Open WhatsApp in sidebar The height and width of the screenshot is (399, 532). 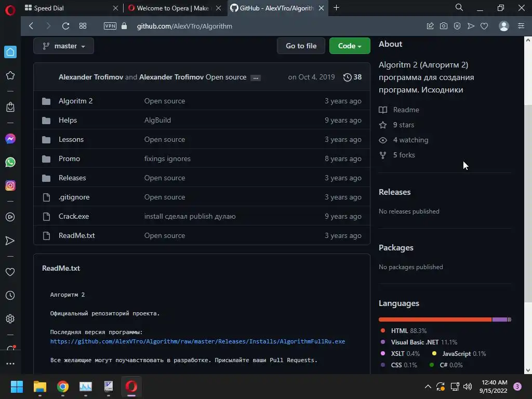(x=10, y=162)
